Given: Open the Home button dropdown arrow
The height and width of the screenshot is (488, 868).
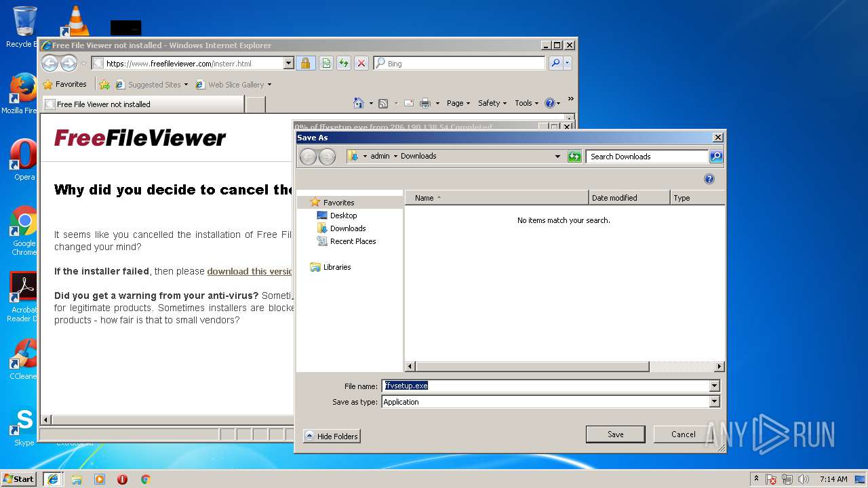Looking at the screenshot, I should click(371, 104).
